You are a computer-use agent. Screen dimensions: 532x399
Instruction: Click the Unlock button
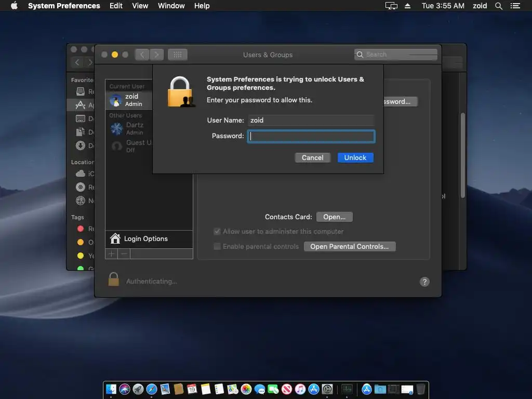(355, 158)
